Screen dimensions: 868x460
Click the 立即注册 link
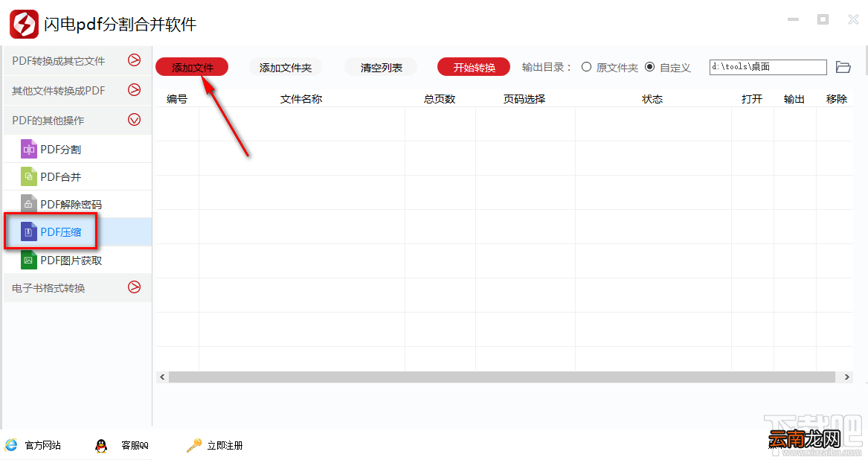[x=225, y=445]
